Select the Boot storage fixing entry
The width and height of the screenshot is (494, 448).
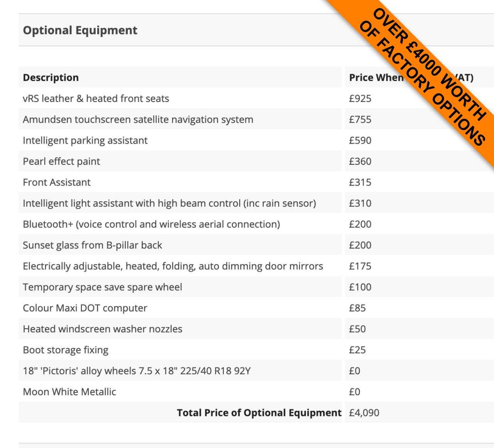tap(66, 350)
